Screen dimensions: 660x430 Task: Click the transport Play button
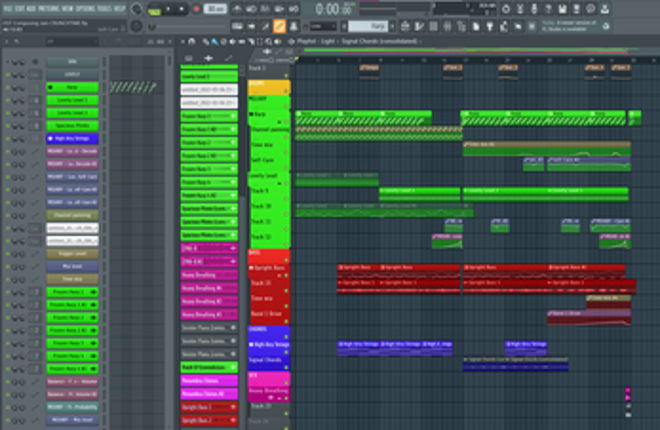click(x=168, y=9)
